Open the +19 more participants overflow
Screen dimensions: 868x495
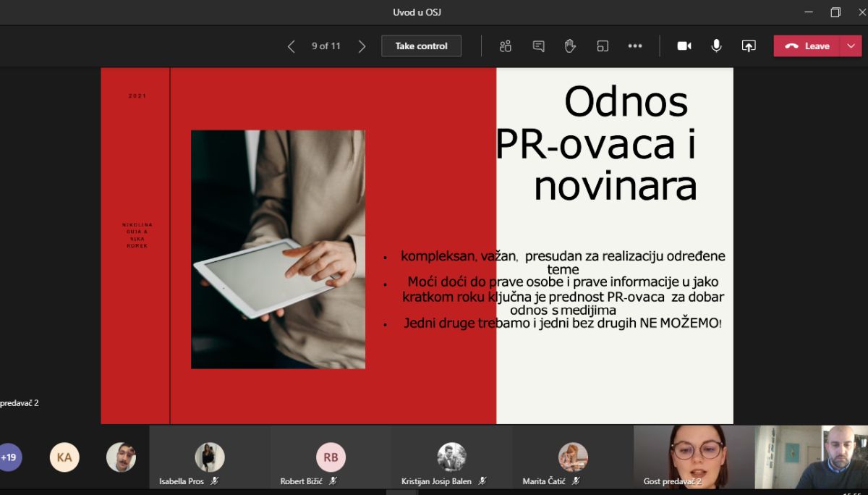click(x=9, y=457)
